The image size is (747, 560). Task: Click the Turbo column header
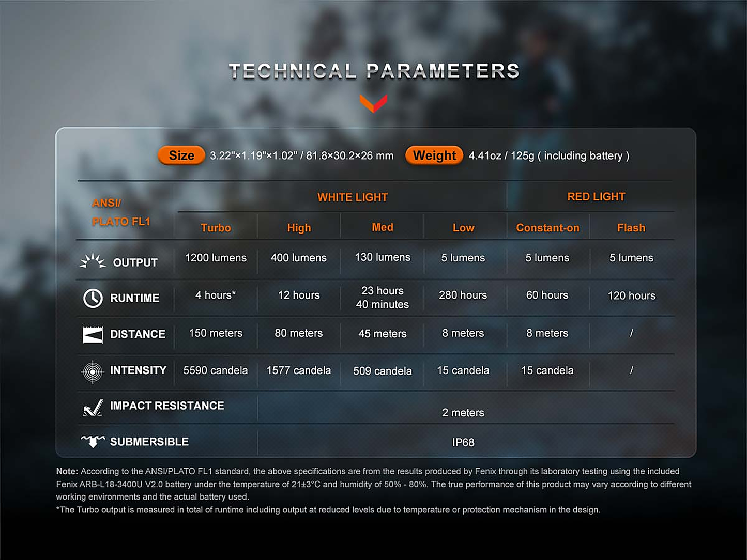click(x=216, y=228)
